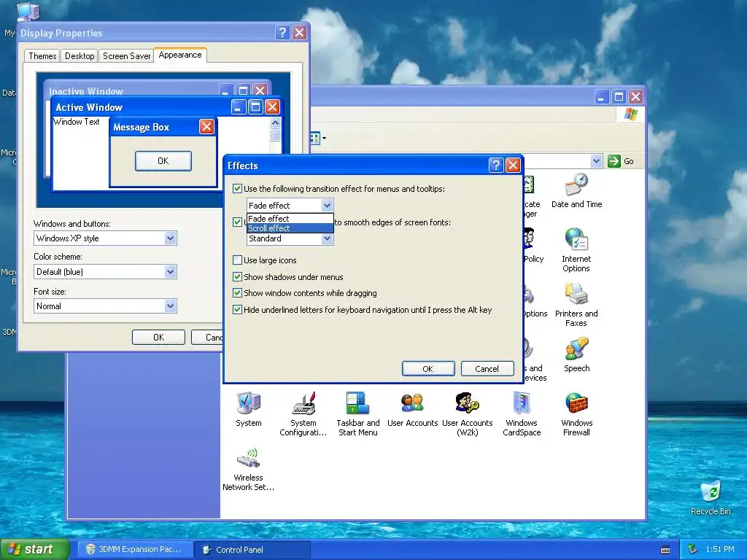Click the Windows flag logo in Control Panel
747x560 pixels.
[631, 114]
